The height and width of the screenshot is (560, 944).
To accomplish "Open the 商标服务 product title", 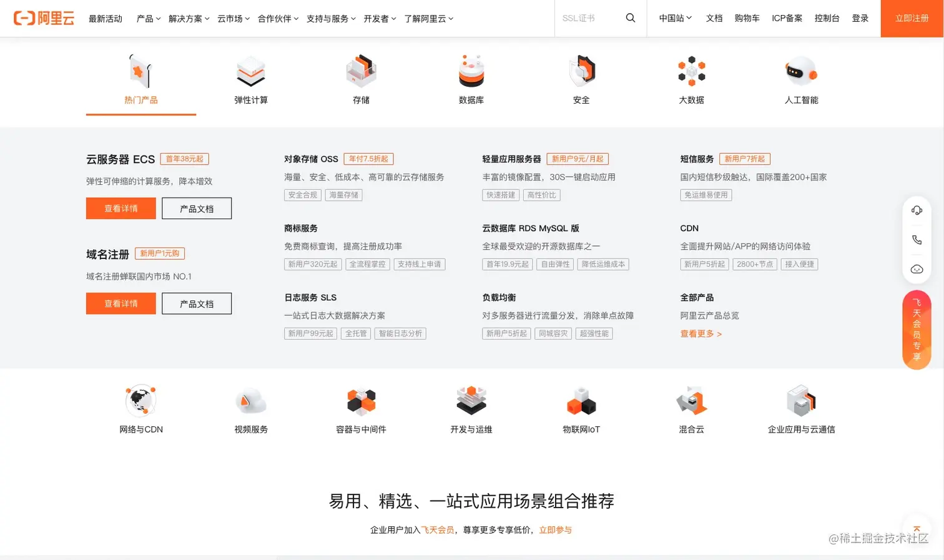I will coord(301,228).
